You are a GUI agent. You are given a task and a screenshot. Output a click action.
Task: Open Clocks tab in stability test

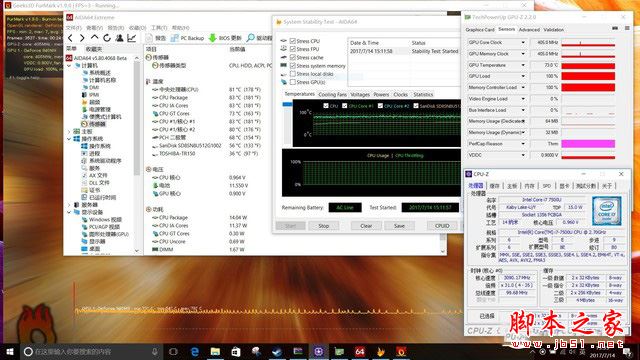click(400, 94)
